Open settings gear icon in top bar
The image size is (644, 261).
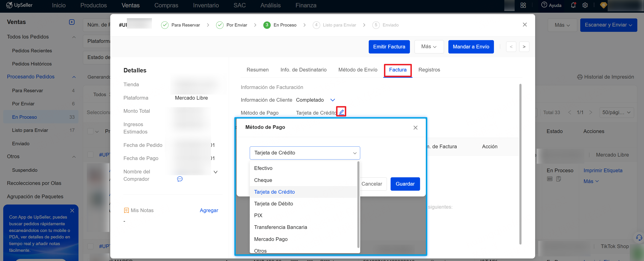[585, 5]
